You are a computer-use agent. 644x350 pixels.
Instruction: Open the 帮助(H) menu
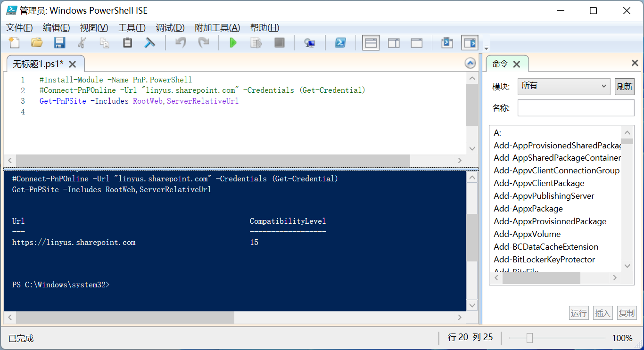(264, 28)
